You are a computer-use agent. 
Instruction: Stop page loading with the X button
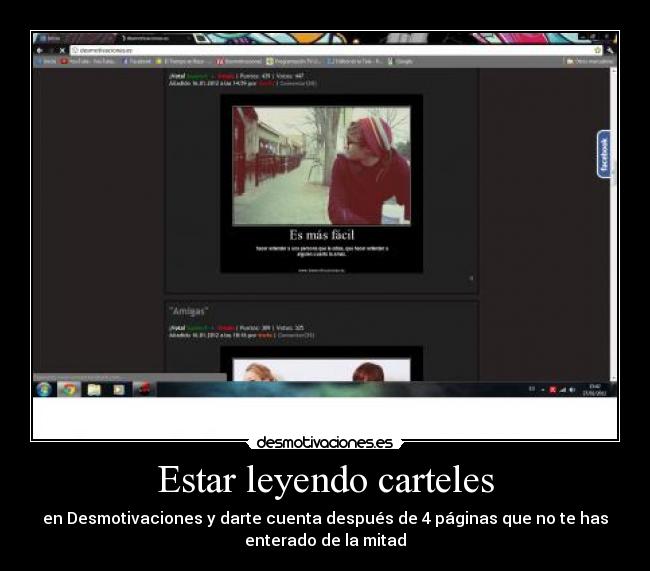pos(62,51)
